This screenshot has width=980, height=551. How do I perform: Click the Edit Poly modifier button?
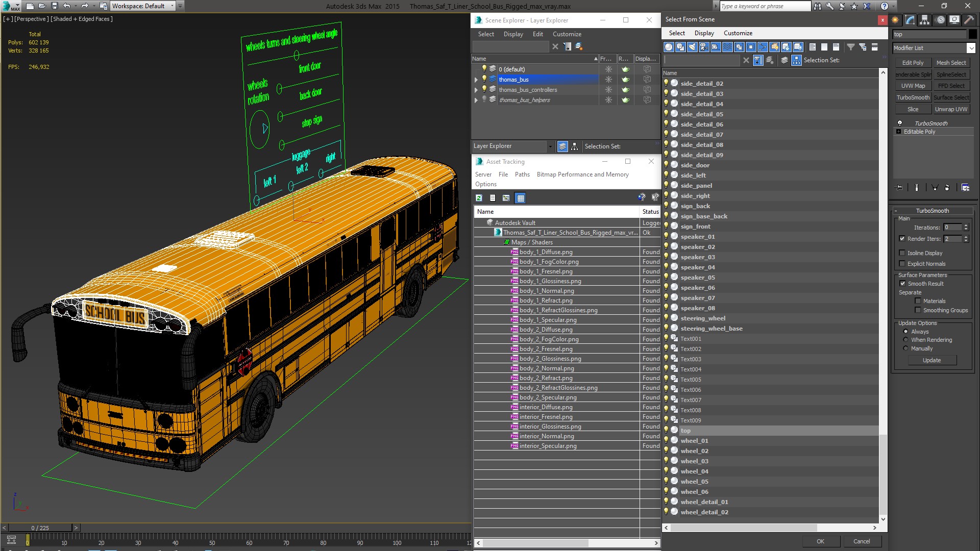click(913, 63)
